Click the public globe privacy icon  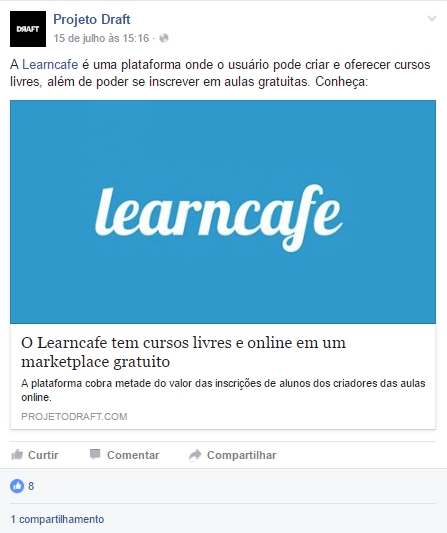[x=164, y=38]
